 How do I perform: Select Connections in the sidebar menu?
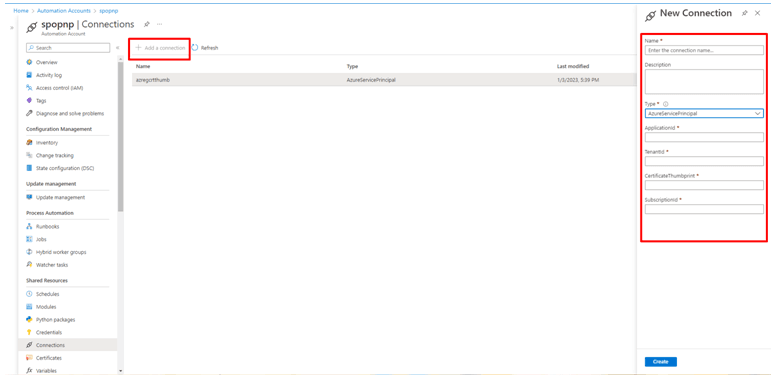[68, 345]
